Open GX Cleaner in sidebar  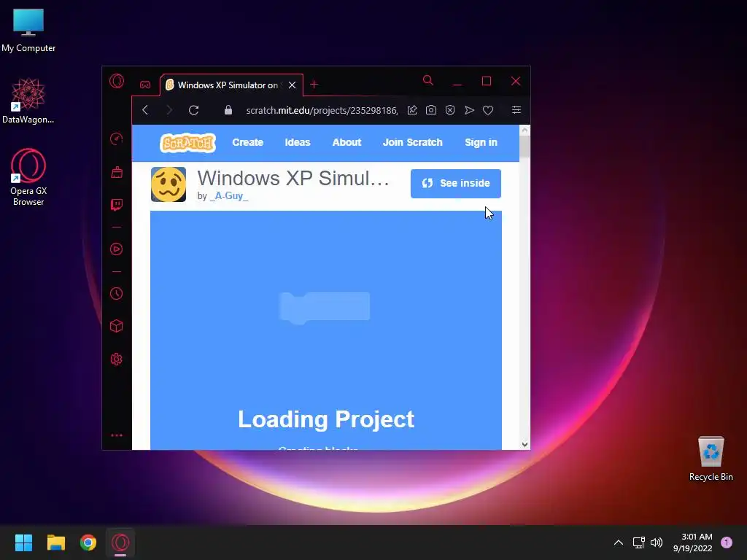click(x=117, y=172)
